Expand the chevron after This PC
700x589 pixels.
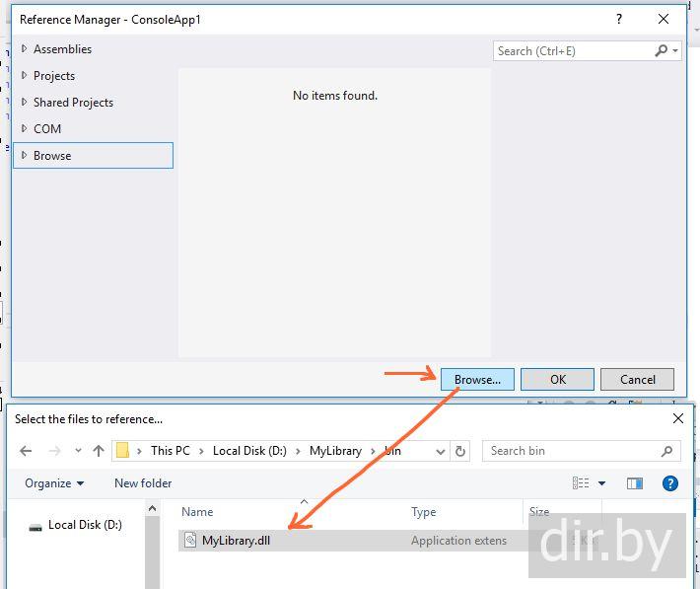(x=201, y=451)
